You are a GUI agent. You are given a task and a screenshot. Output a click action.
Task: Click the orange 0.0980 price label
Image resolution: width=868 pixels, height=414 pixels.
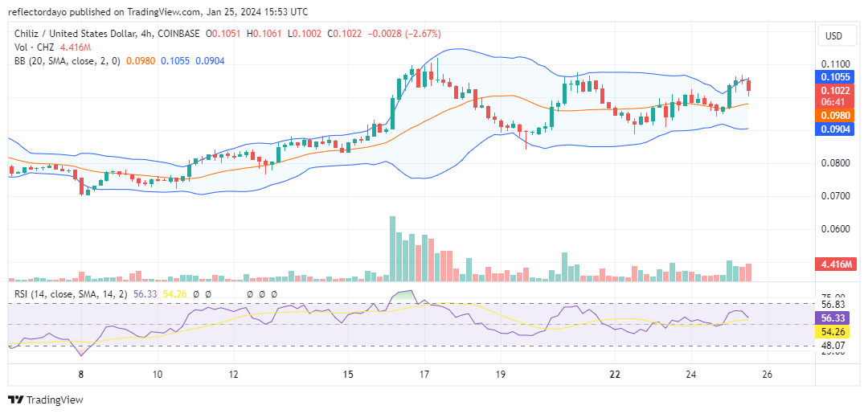pyautogui.click(x=833, y=115)
